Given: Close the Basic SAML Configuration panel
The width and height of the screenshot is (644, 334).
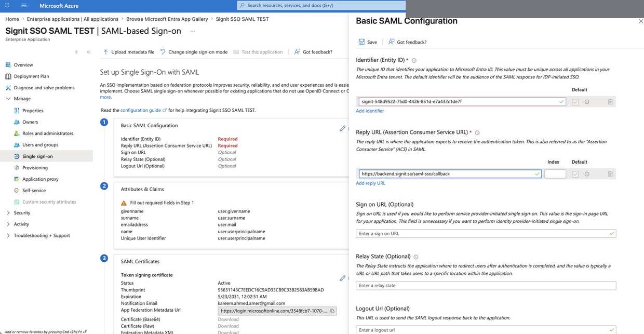Looking at the screenshot, I should (640, 21).
